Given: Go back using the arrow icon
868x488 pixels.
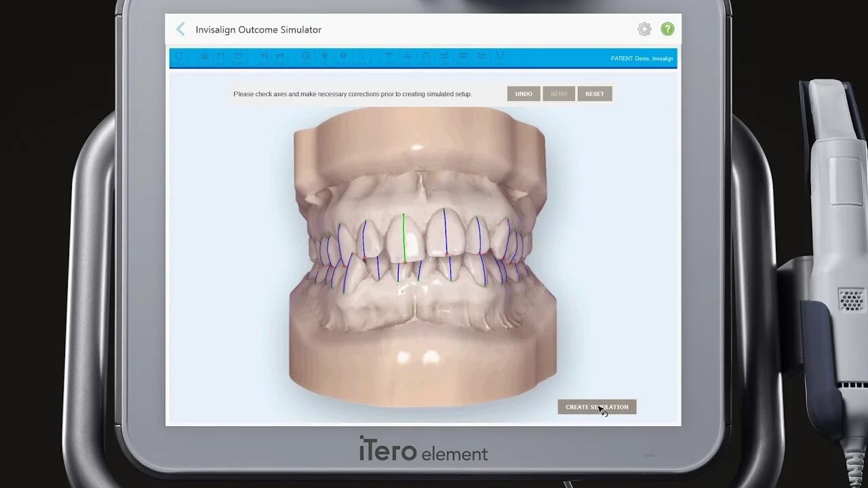Looking at the screenshot, I should click(180, 29).
